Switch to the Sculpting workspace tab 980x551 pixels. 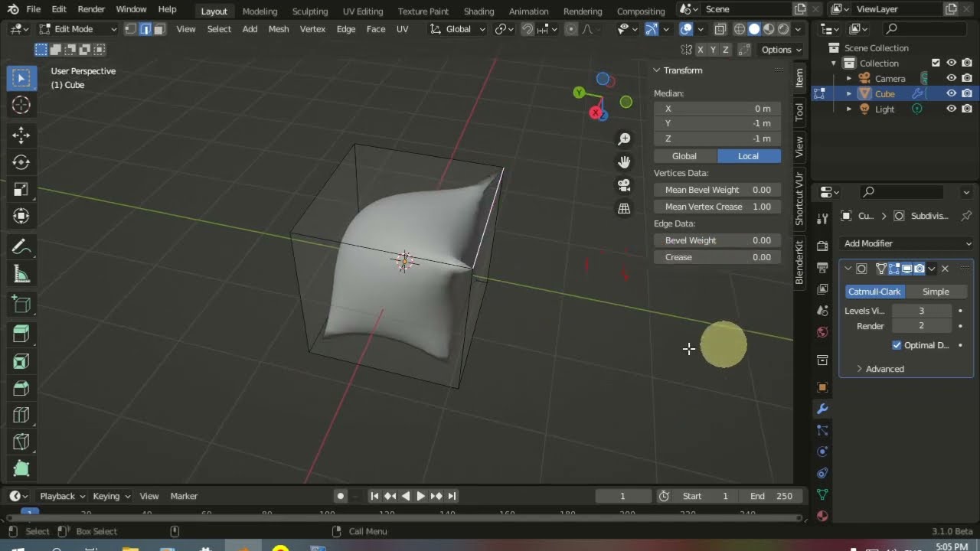[309, 11]
